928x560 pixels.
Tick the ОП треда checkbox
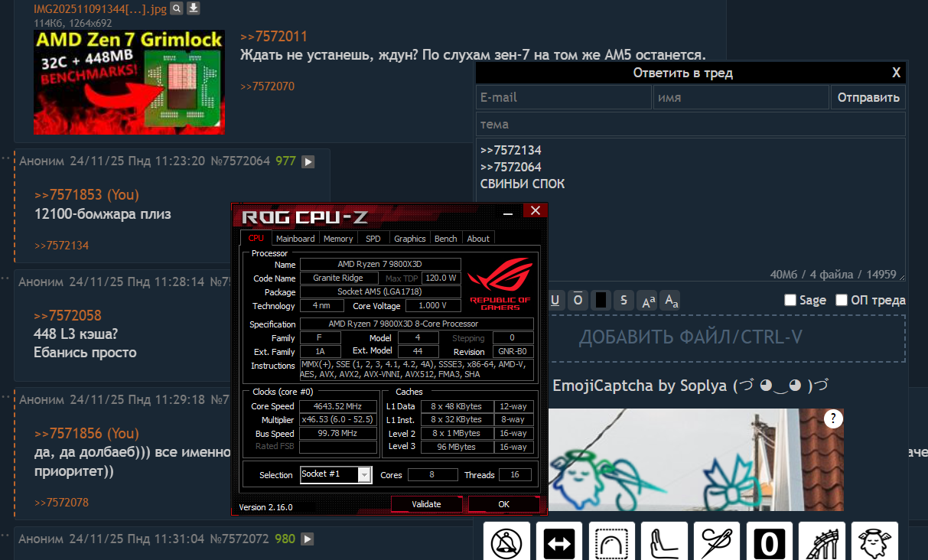842,300
